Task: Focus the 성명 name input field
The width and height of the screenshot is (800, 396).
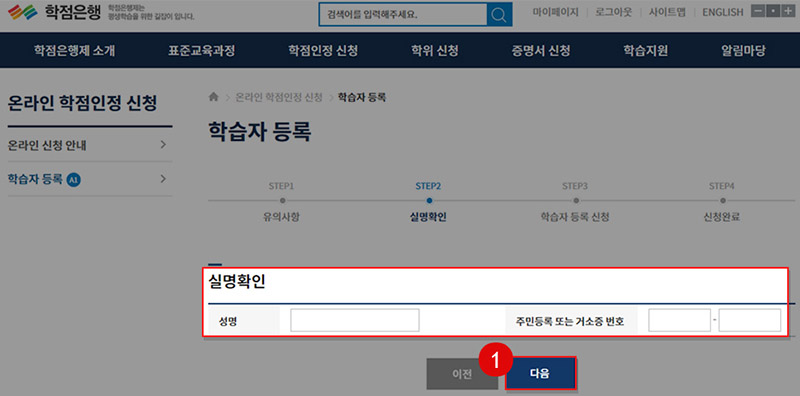Action: [355, 320]
